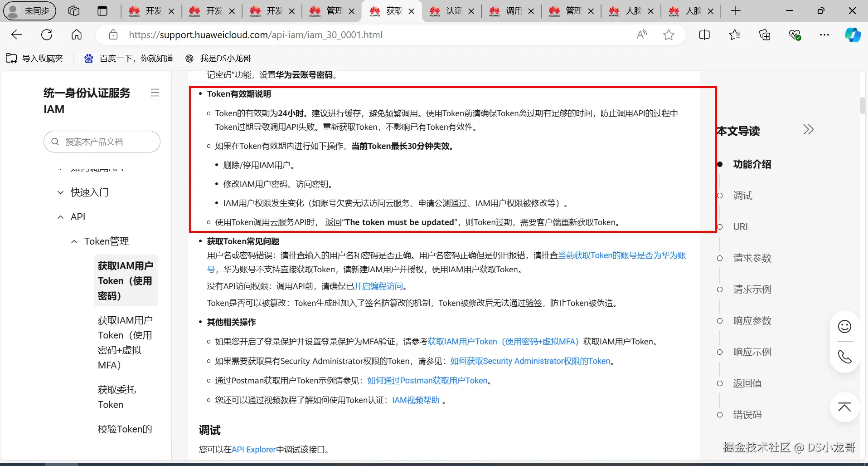Screen dimensions: 868x466
Task: Open the 获取委托Token menu item
Action: 117,397
